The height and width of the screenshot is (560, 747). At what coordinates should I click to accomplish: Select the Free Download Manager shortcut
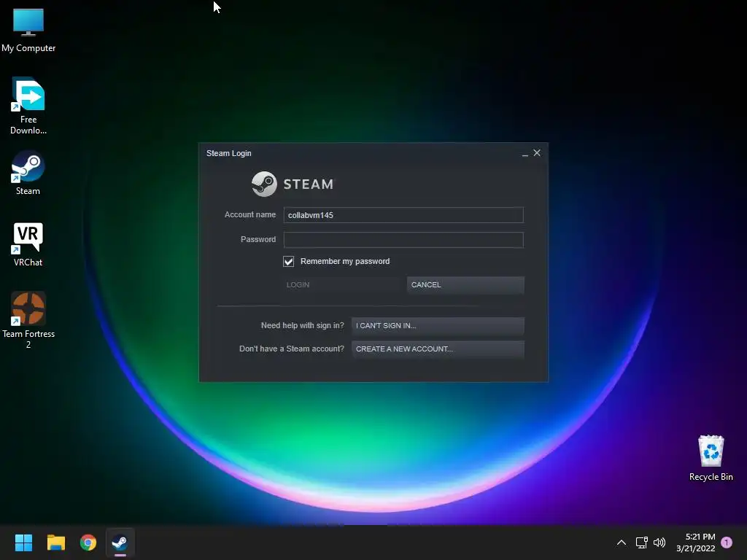28,106
